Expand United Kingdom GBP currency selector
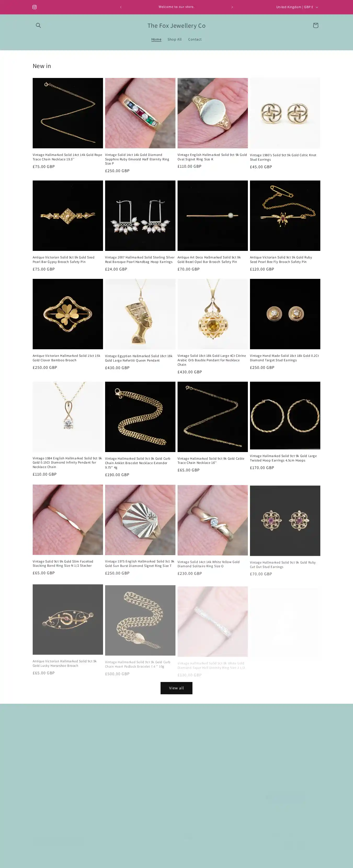This screenshot has width=353, height=868. point(297,7)
